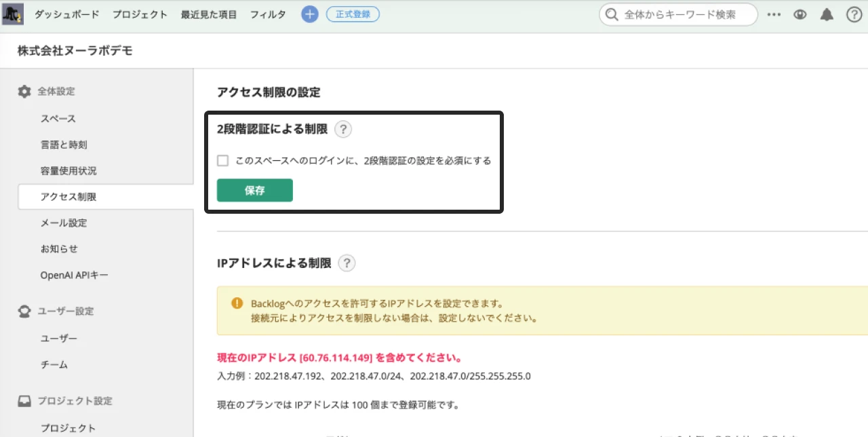Viewport: 868px width, 437px height.
Task: Open watched items with the eye icon
Action: (800, 14)
